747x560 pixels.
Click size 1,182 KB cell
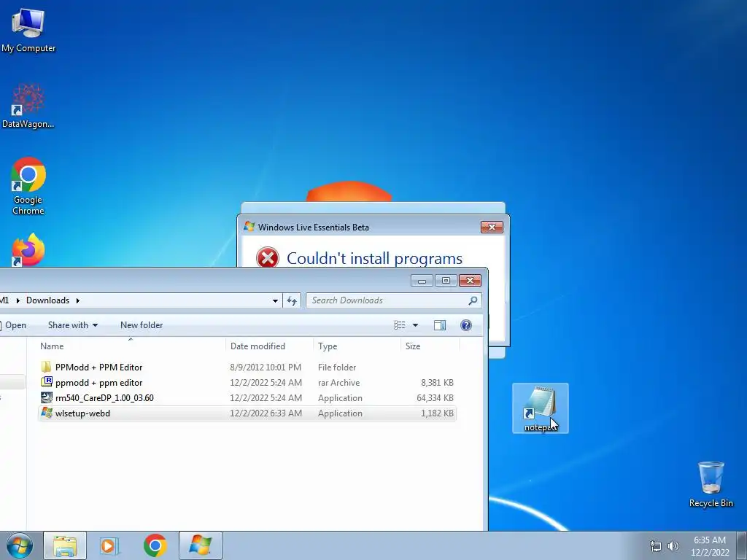click(437, 413)
